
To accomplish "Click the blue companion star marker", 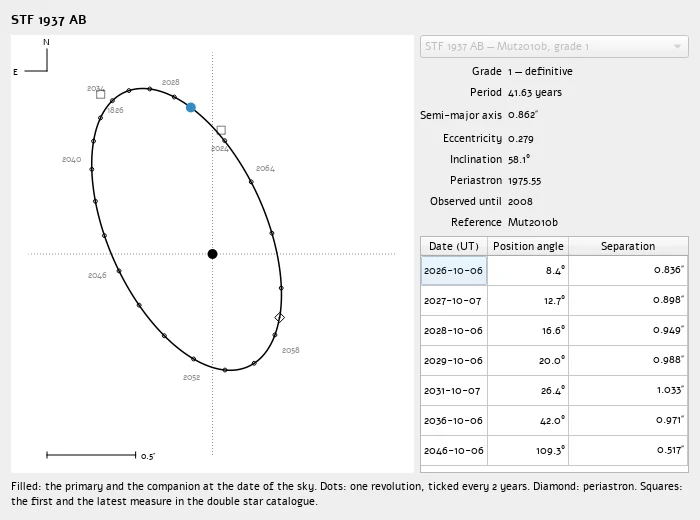I will coord(191,107).
